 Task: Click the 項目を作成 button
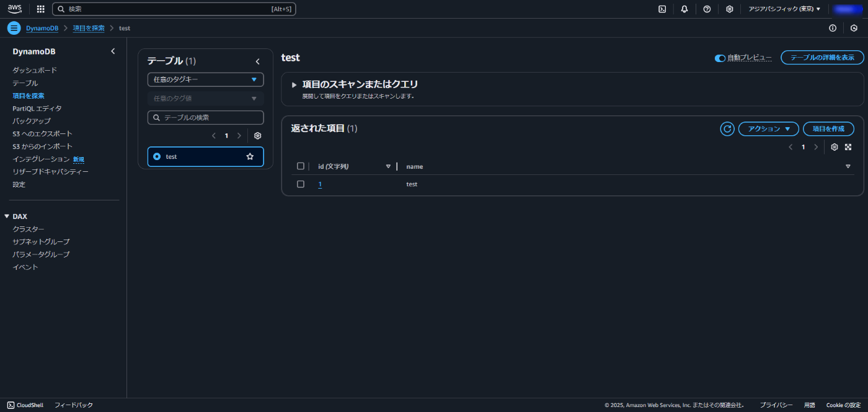(x=828, y=128)
